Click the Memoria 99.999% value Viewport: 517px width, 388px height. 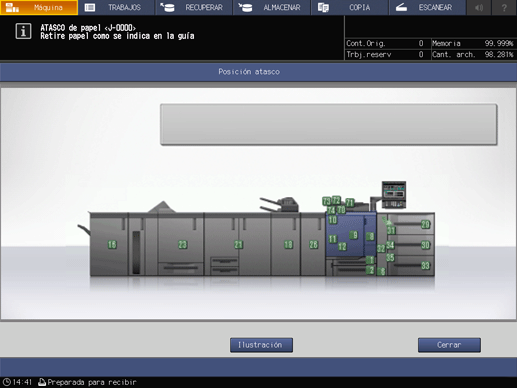coord(499,43)
